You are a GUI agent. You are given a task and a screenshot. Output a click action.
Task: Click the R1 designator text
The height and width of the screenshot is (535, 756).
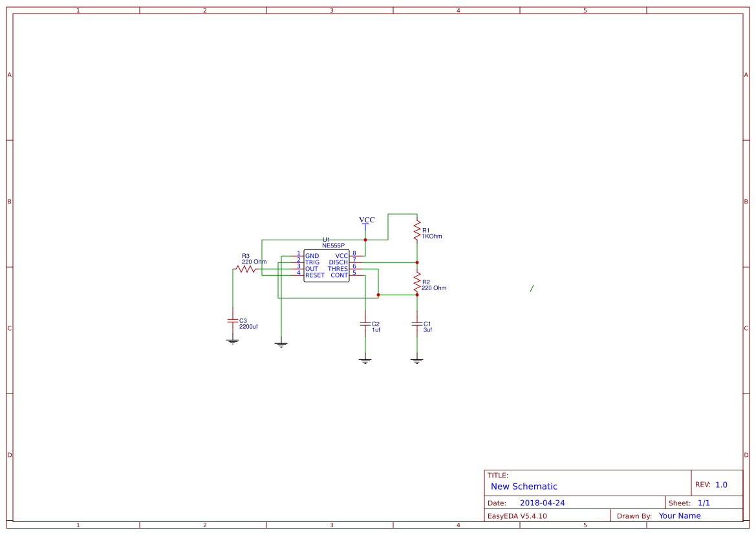(x=426, y=231)
